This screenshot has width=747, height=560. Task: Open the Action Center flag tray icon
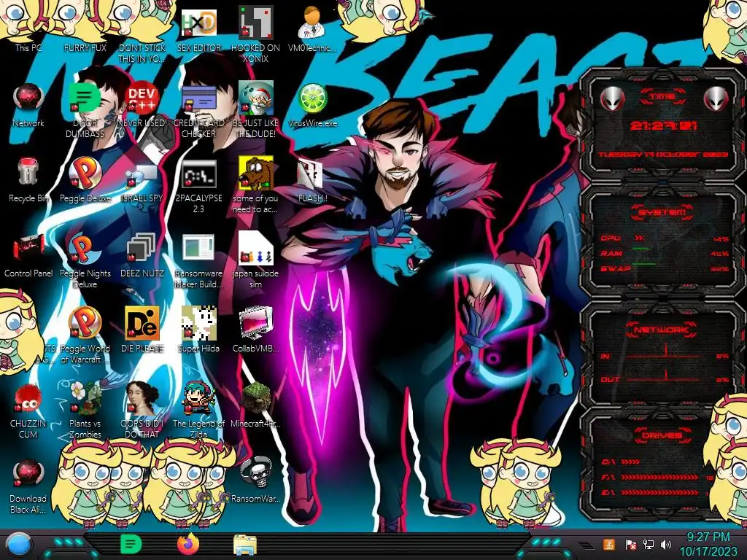point(630,545)
